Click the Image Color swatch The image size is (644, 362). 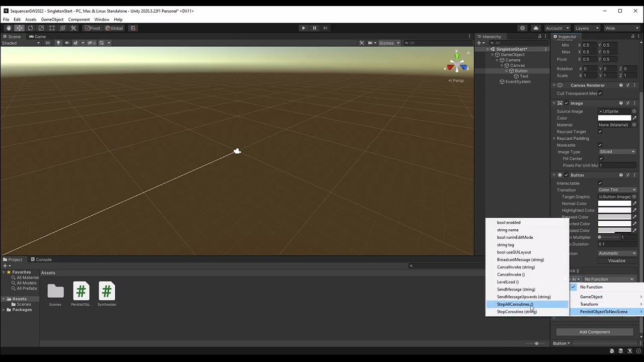pyautogui.click(x=614, y=118)
